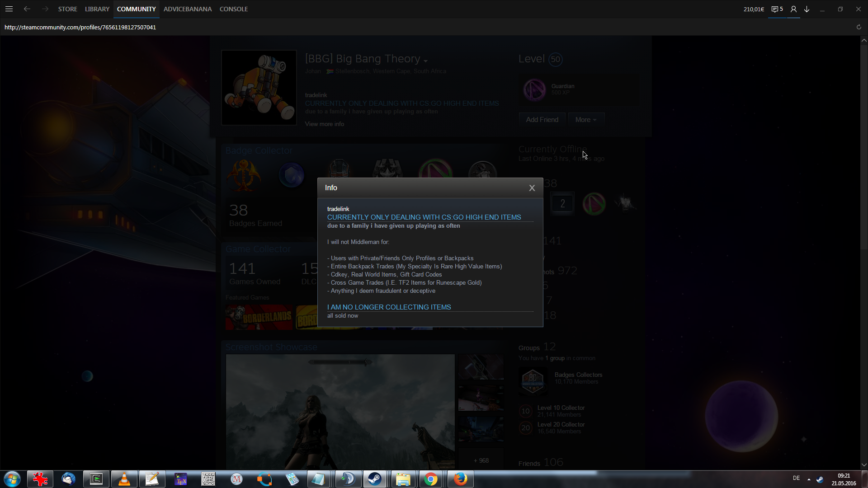Select the COMMUNITY tab
The height and width of the screenshot is (488, 868).
[136, 9]
